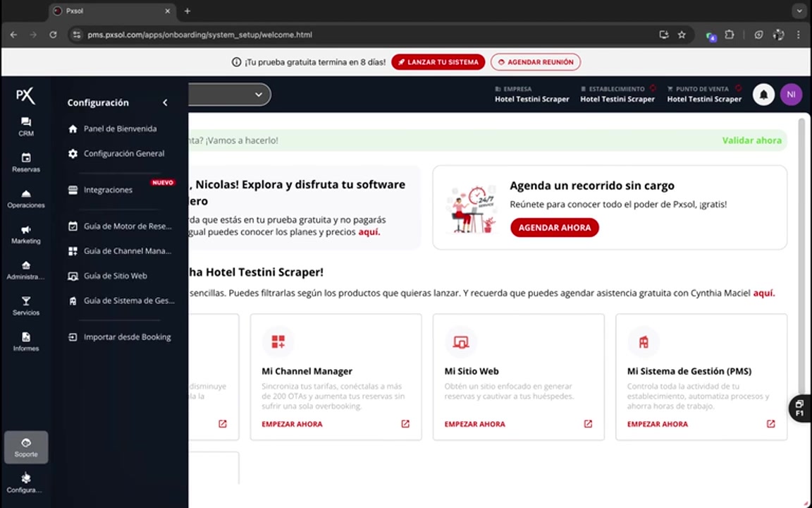
Task: Open the CRM section in the sidebar
Action: pos(25,127)
